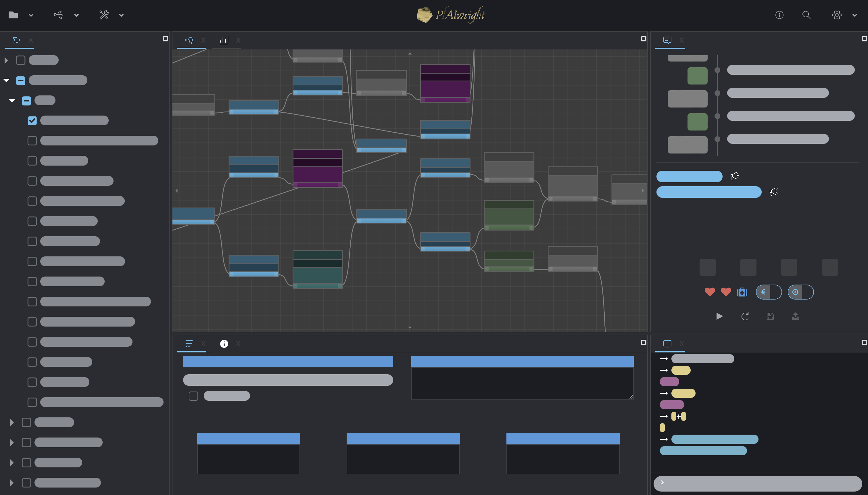Click the reload circular arrow icon
This screenshot has height=495, width=868.
coord(745,316)
